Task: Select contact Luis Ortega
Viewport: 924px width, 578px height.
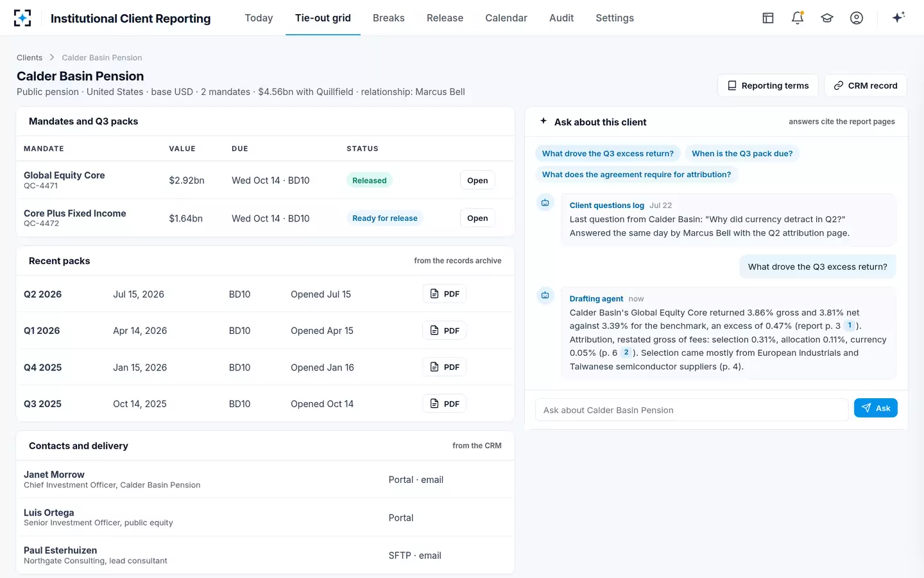Action: 49,512
